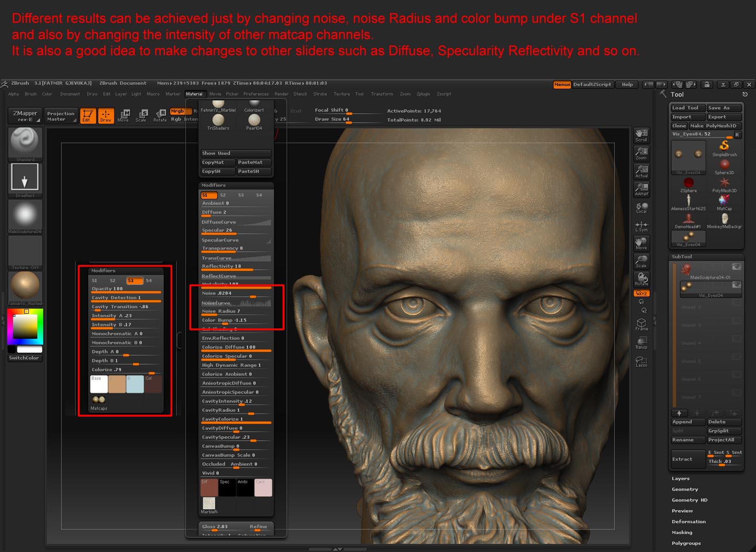
Task: Click the Texture Off slot
Action: click(x=25, y=252)
